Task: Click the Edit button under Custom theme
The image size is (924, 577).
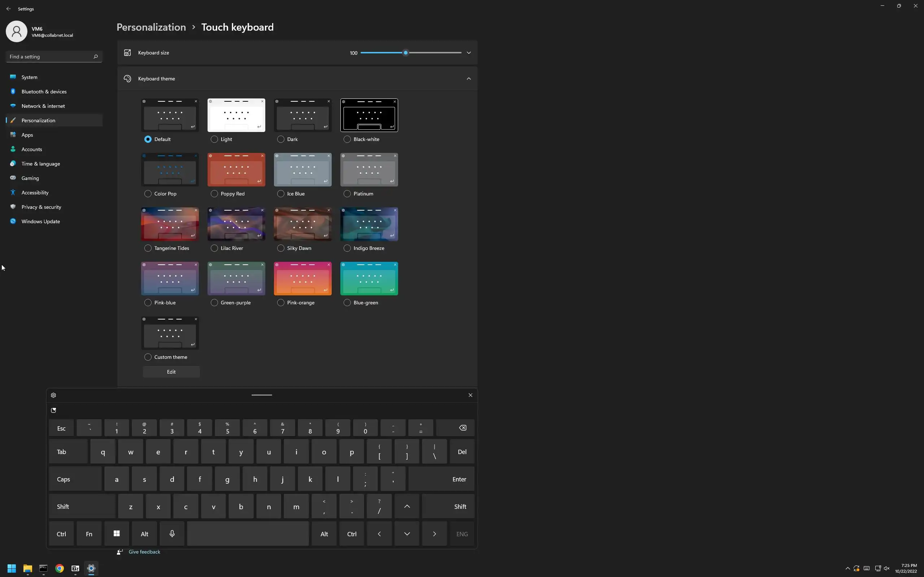Action: (x=171, y=372)
